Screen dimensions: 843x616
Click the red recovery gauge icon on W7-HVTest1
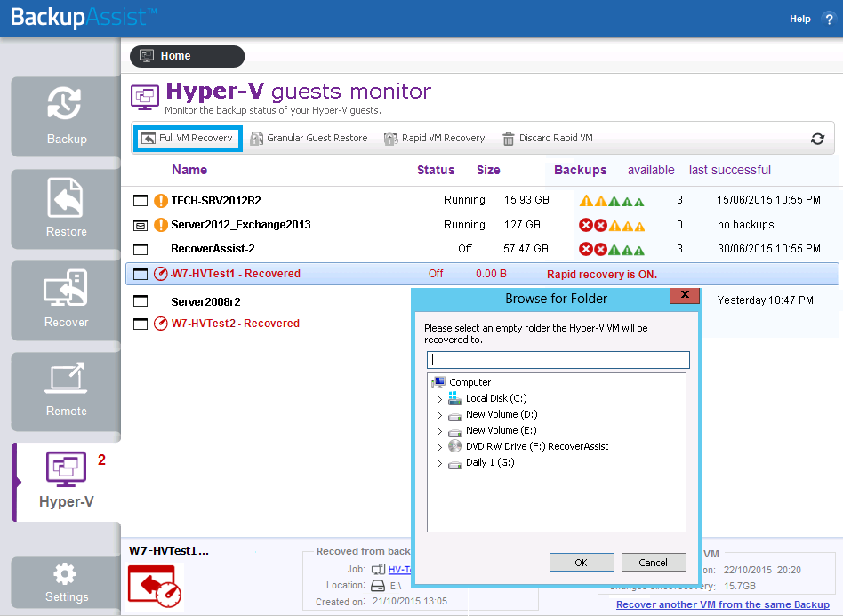[x=161, y=274]
